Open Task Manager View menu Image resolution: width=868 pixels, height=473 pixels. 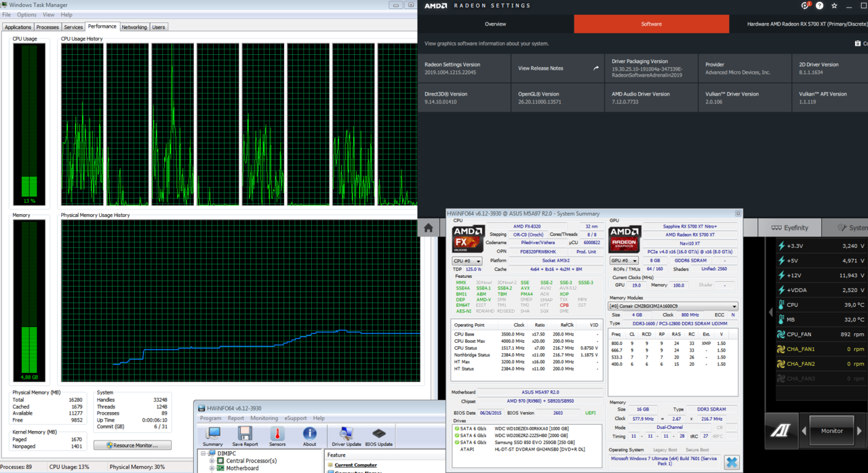click(x=49, y=14)
